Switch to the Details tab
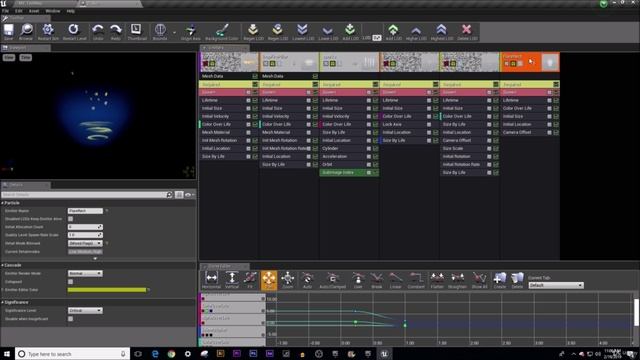640x360 pixels. pos(25,185)
